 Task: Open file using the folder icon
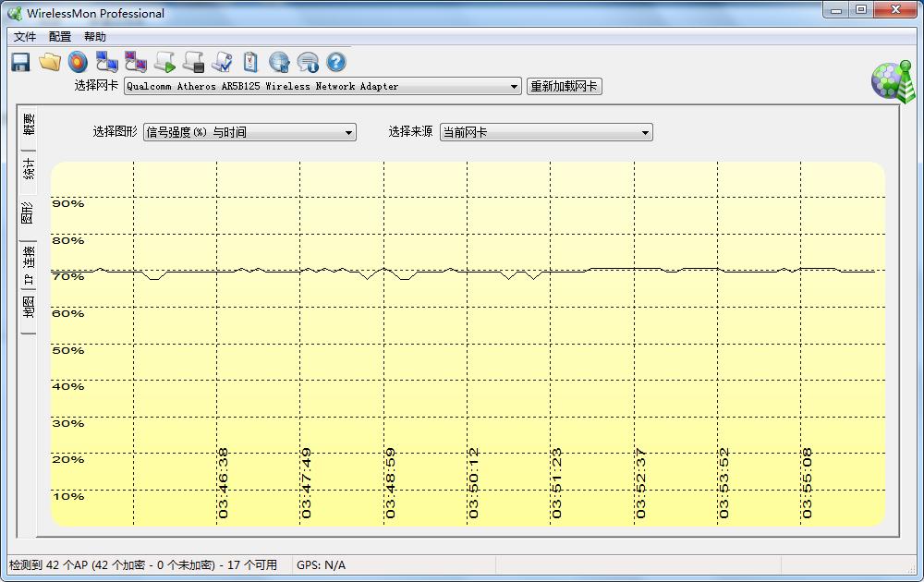[x=49, y=62]
